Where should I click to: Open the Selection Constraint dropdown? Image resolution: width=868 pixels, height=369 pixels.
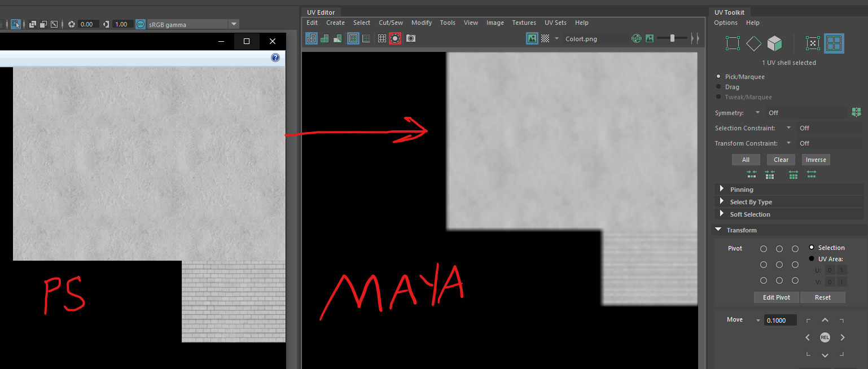788,128
